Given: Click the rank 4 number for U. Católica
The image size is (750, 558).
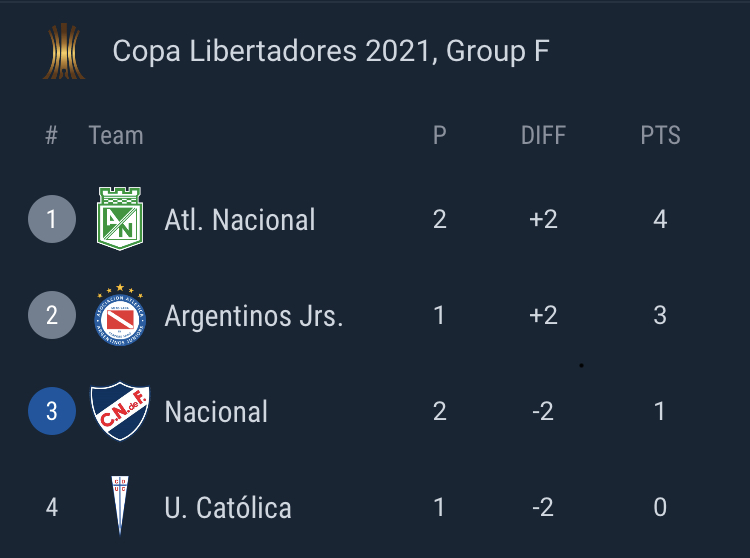Looking at the screenshot, I should point(52,507).
